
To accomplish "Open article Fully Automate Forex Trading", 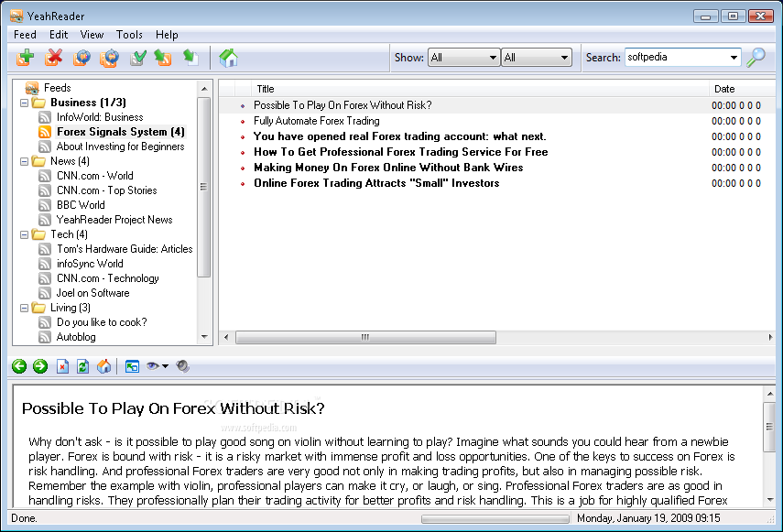I will click(317, 121).
